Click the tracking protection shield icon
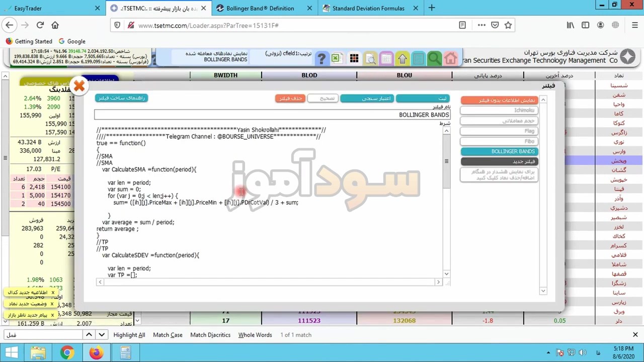Image resolution: width=644 pixels, height=362 pixels. coord(117,25)
